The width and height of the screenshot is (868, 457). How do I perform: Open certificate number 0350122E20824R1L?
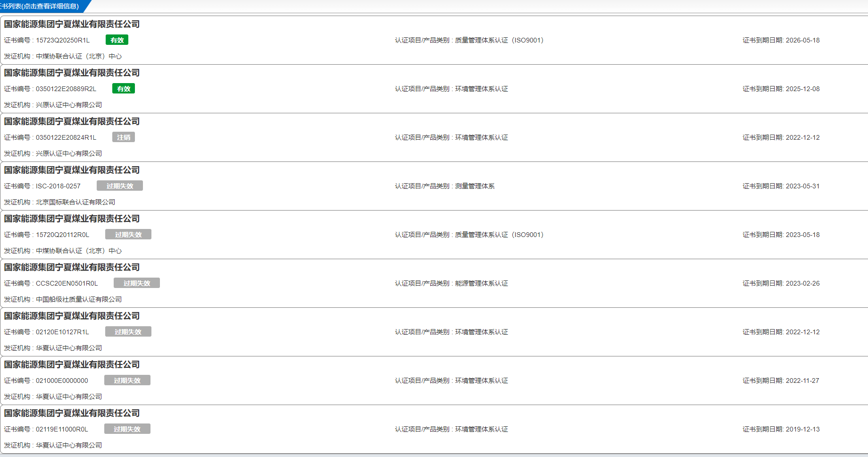pyautogui.click(x=66, y=137)
